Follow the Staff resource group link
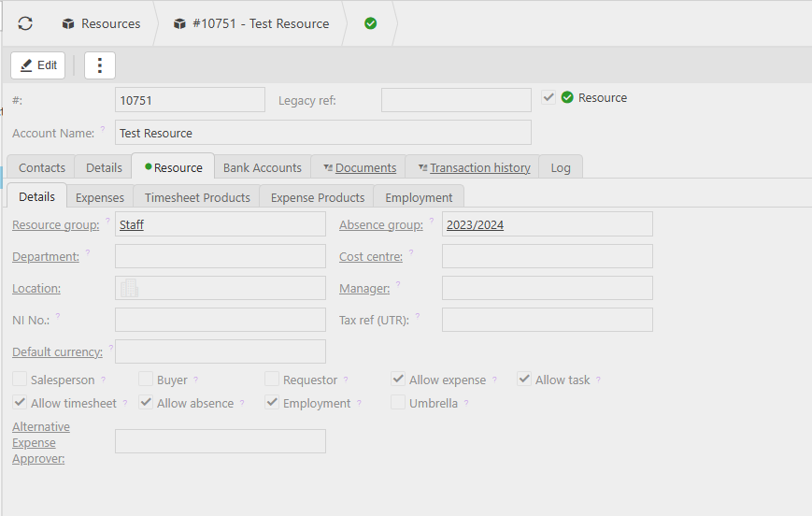The height and width of the screenshot is (516, 812). pos(132,225)
